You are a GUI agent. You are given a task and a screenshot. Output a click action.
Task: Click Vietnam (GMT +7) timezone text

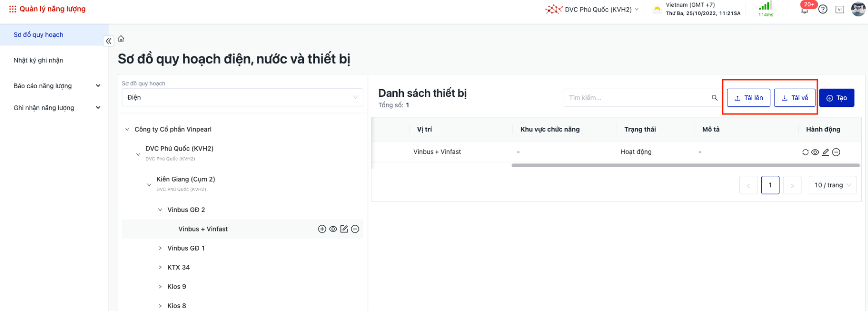point(690,5)
